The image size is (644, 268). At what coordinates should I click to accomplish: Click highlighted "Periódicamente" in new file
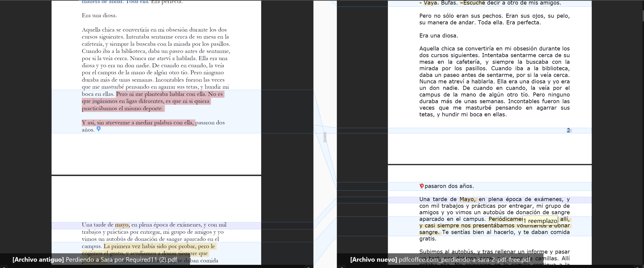[505, 219]
